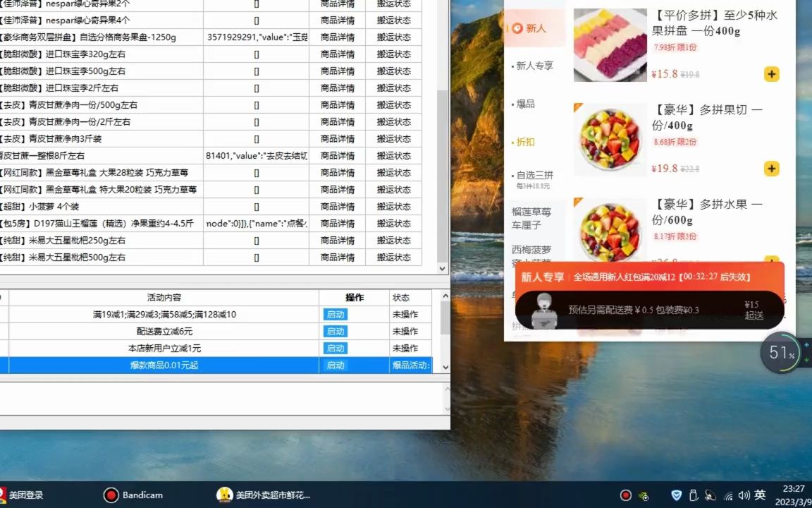The image size is (812, 508).
Task: Click 启动 for 本店新用户立减1元
Action: point(335,348)
